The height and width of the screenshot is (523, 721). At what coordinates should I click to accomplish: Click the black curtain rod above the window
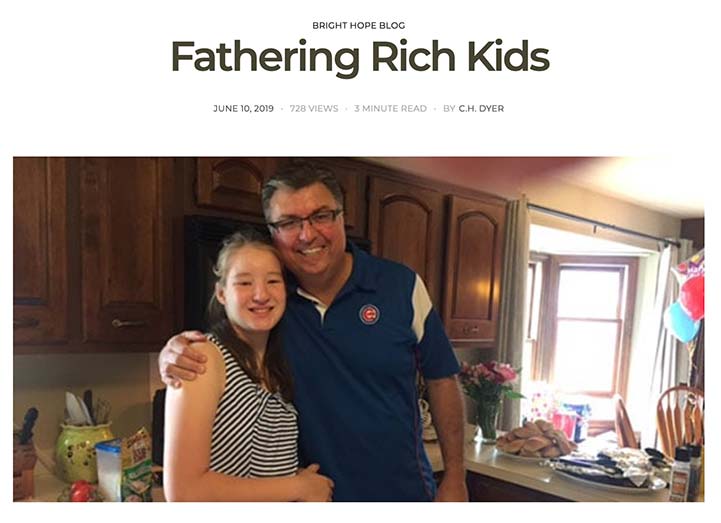603,225
